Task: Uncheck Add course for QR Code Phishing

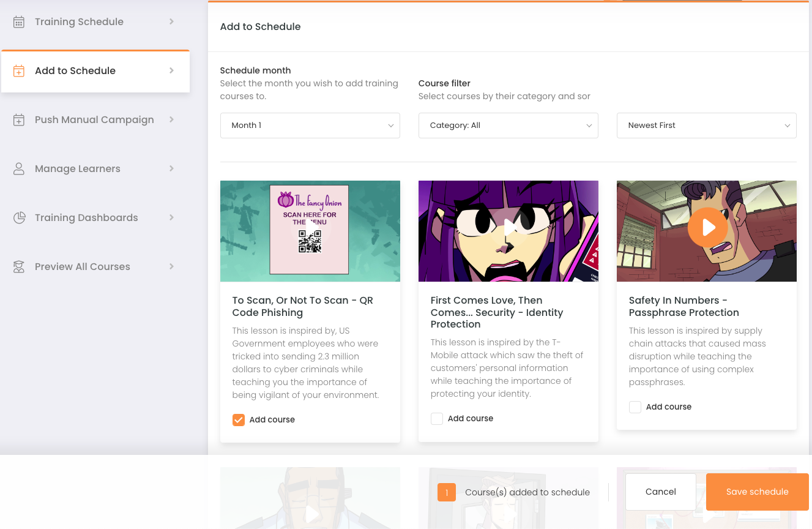Action: coord(239,420)
